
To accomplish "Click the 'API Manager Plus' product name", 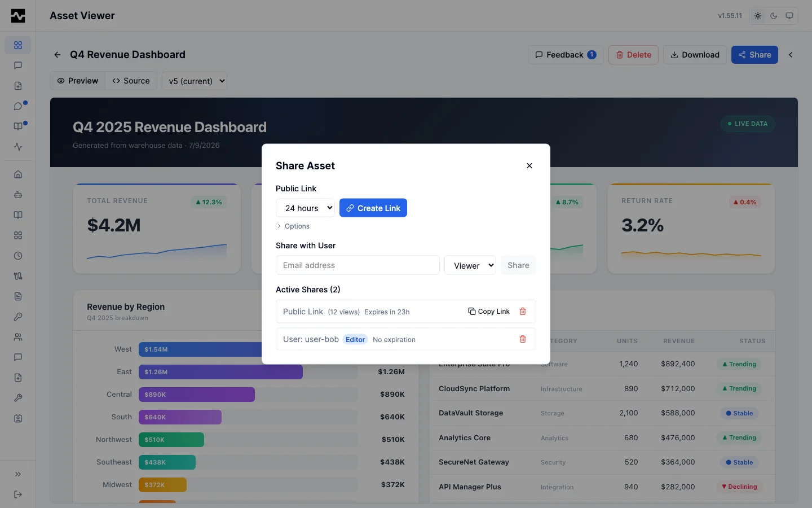I will click(x=470, y=487).
